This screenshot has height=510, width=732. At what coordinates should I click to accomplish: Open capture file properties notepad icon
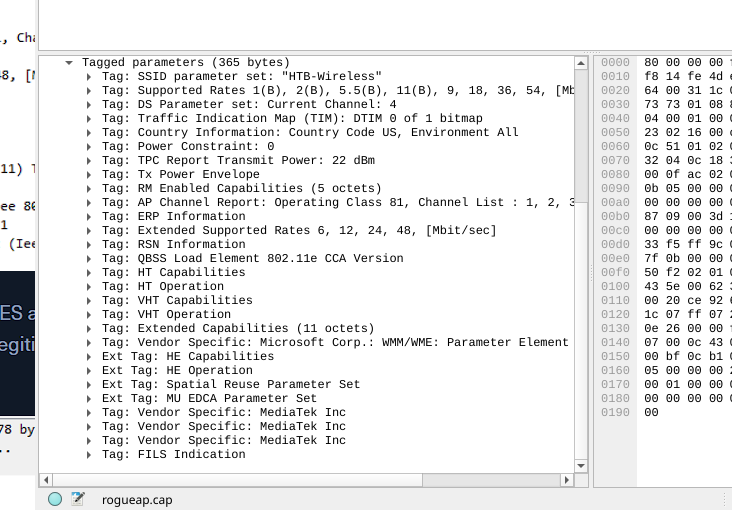click(x=78, y=499)
